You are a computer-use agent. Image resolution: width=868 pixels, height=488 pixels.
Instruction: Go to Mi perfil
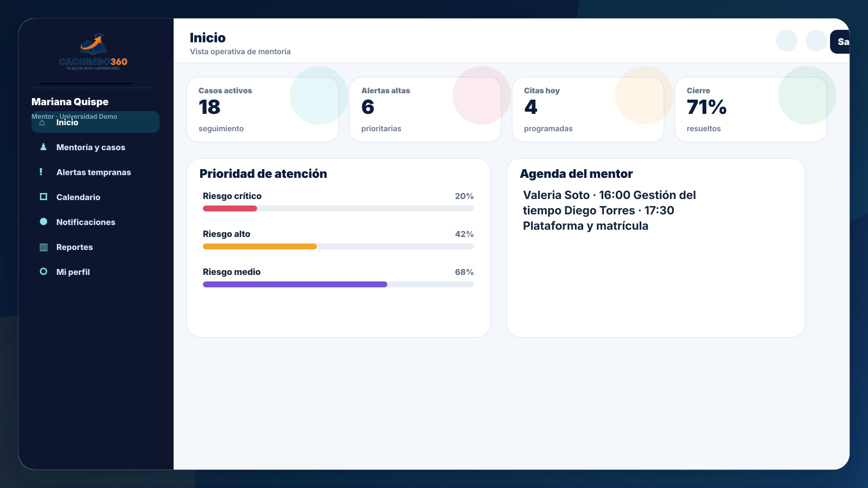(95, 272)
